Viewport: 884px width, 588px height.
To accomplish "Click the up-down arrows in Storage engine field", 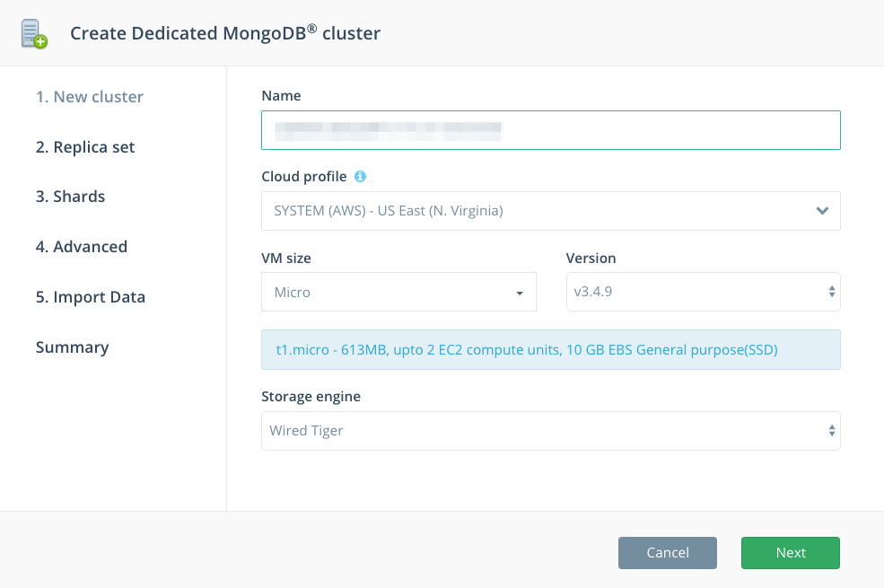I will pos(832,431).
